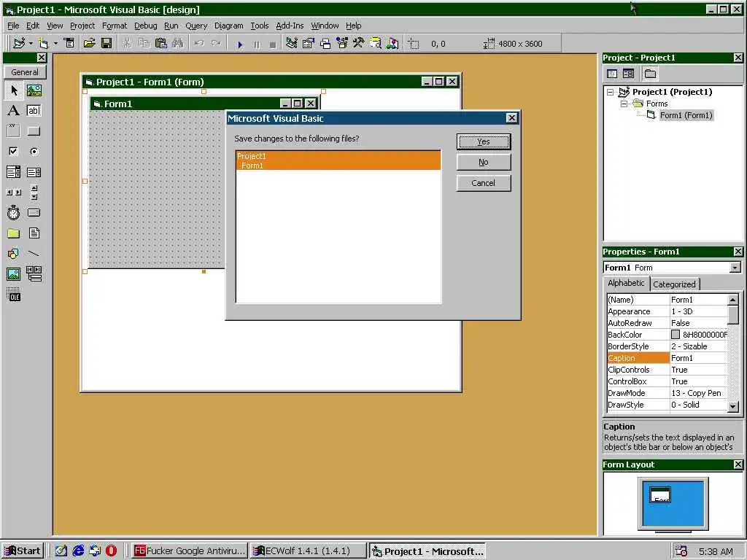The width and height of the screenshot is (747, 560).
Task: Open Form Layout Window toolbar icon
Action: [325, 43]
